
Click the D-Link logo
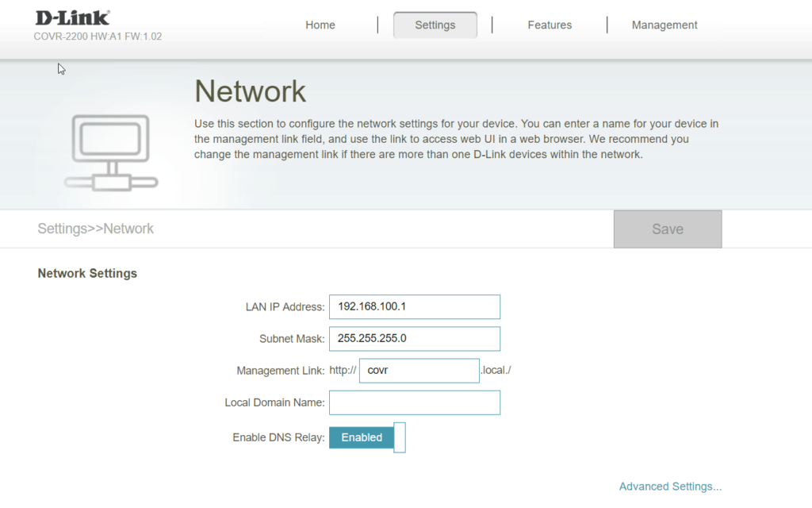tap(72, 17)
